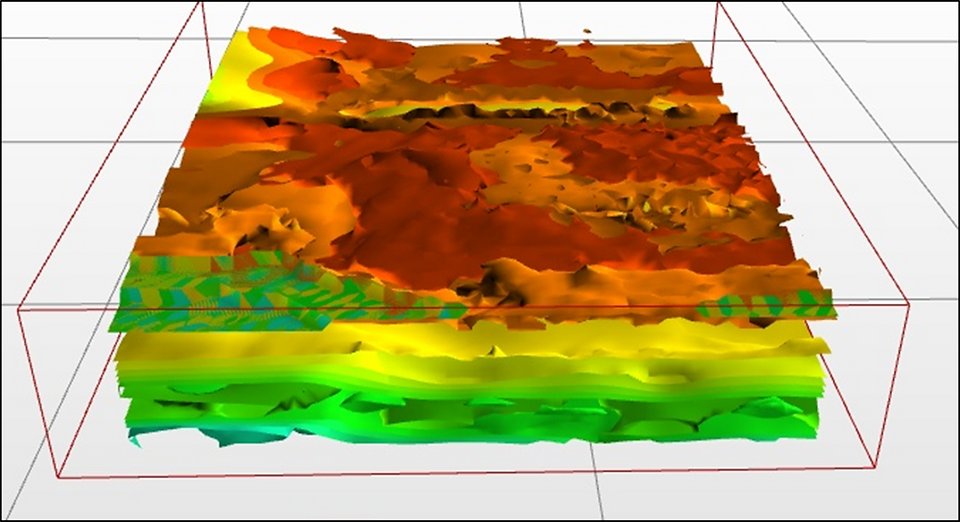Pick the red bounding box back-left vertical edge
960x522 pixels.
(x=206, y=40)
